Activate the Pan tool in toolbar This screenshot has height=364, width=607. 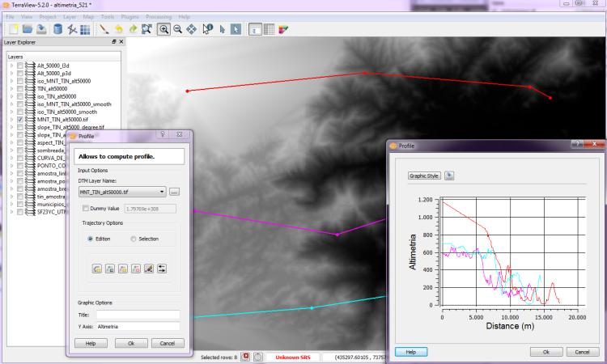click(x=191, y=29)
